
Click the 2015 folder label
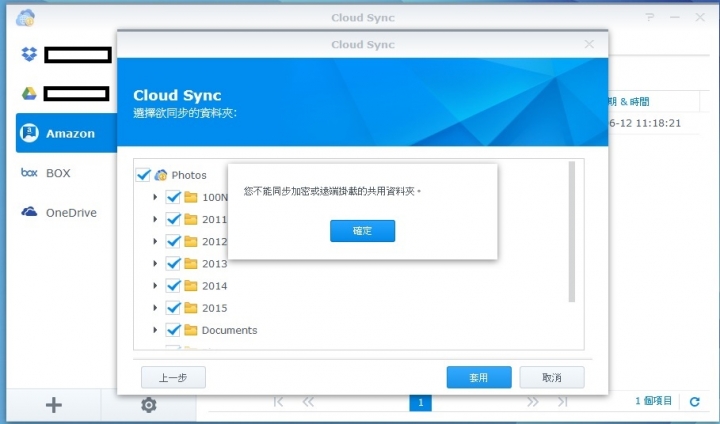click(x=214, y=308)
